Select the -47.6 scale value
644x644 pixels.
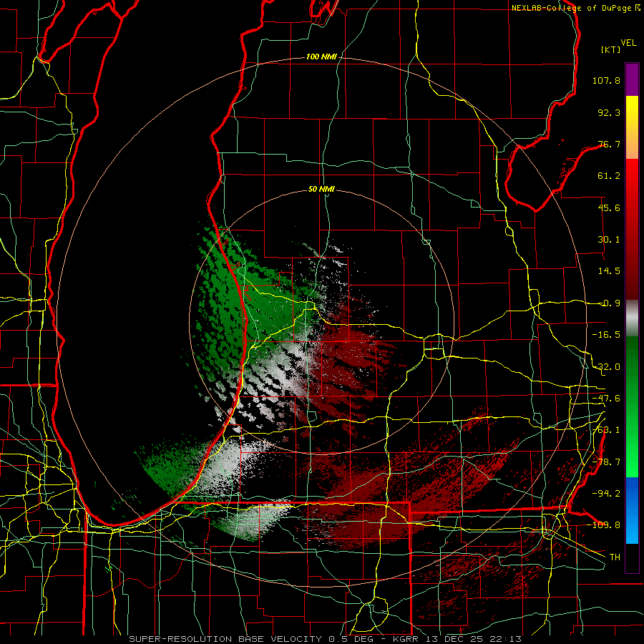606,399
